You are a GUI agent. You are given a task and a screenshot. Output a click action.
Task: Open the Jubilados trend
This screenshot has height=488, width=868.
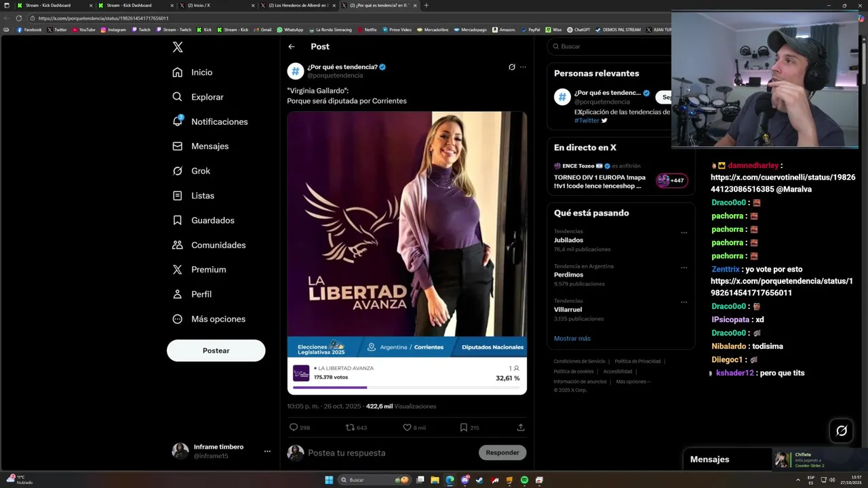(568, 241)
